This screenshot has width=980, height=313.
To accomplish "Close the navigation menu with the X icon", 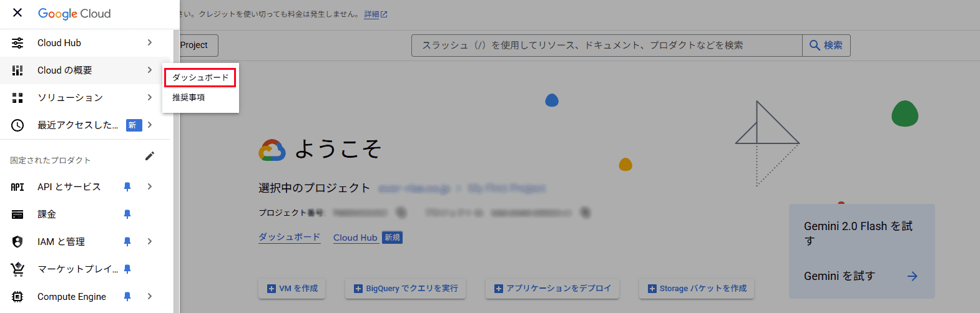I will pos(17,13).
